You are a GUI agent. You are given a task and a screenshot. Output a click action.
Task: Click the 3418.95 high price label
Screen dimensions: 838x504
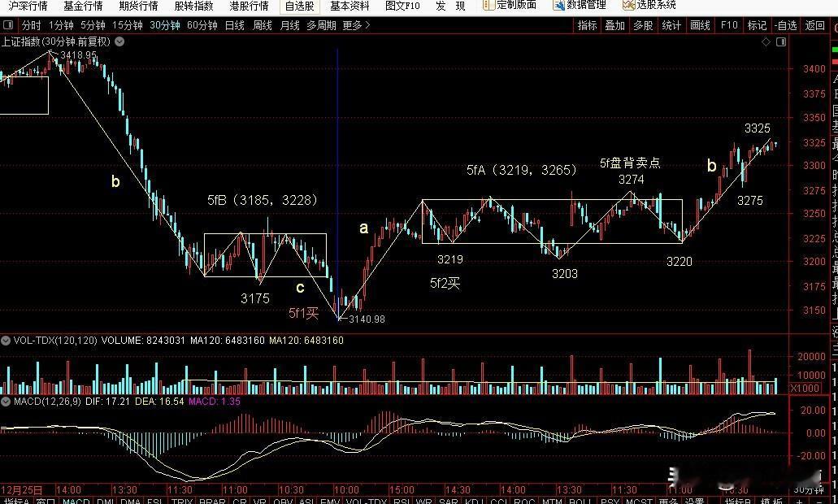pos(79,54)
